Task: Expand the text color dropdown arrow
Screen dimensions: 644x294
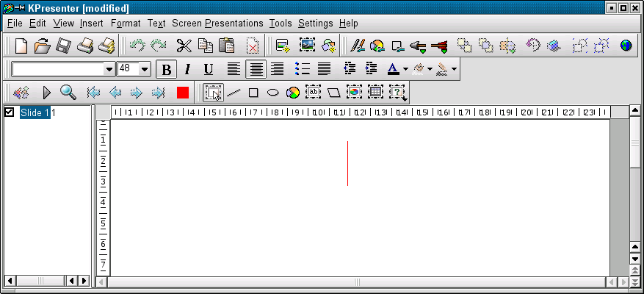Action: pyautogui.click(x=405, y=69)
